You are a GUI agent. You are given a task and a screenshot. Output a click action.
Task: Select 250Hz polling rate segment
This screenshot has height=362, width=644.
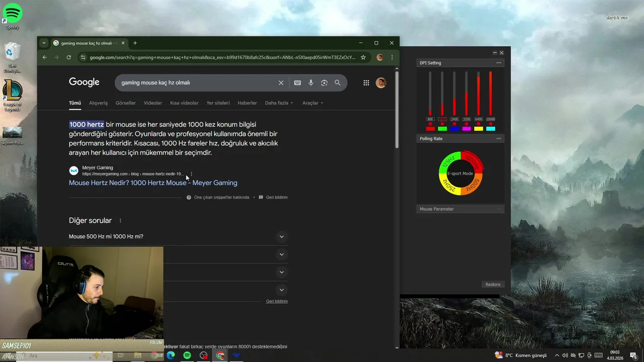click(447, 185)
